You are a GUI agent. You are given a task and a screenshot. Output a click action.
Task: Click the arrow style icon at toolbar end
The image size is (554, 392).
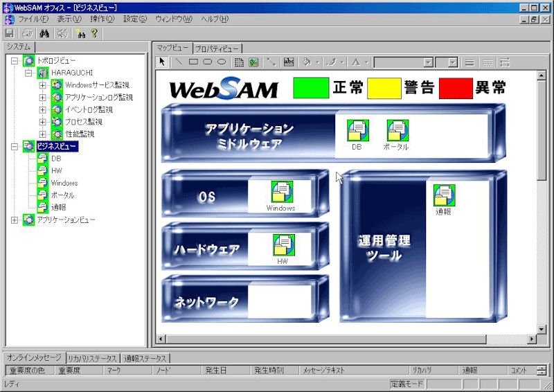[x=505, y=62]
